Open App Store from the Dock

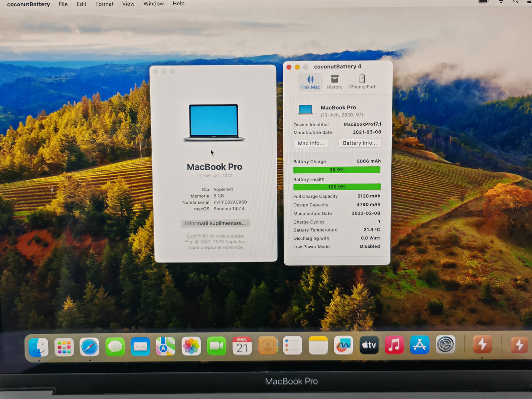tap(420, 344)
